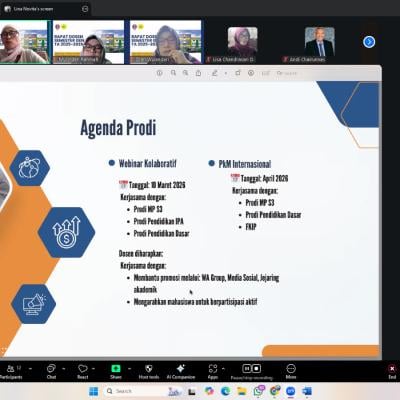Open Google Chrome from the taskbar
Screen dimensions: 400x400
click(x=275, y=391)
